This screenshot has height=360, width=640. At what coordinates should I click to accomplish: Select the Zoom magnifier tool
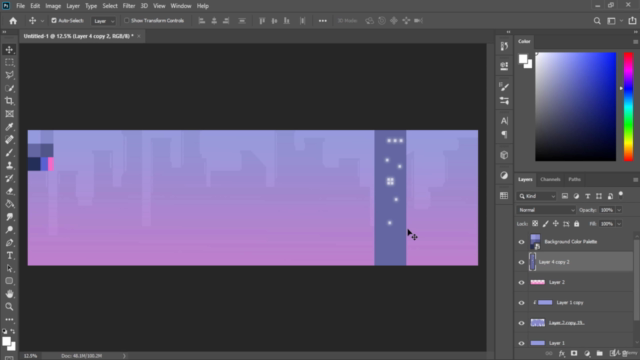(9, 307)
